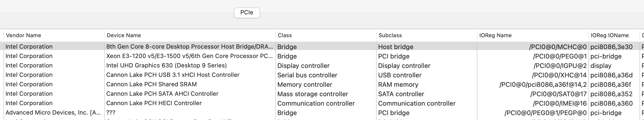Select Cannon Lake PCH HECI Controller row
Viewport: 644px width, 120px height.
[154, 103]
